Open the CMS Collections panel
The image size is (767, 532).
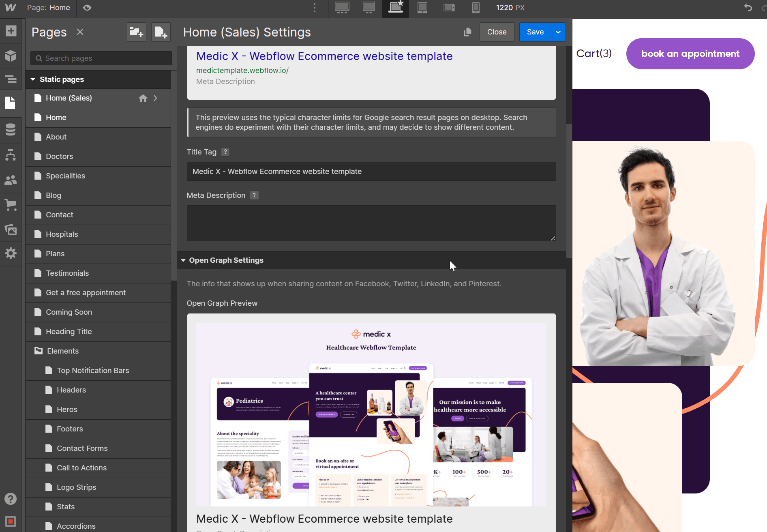(11, 129)
